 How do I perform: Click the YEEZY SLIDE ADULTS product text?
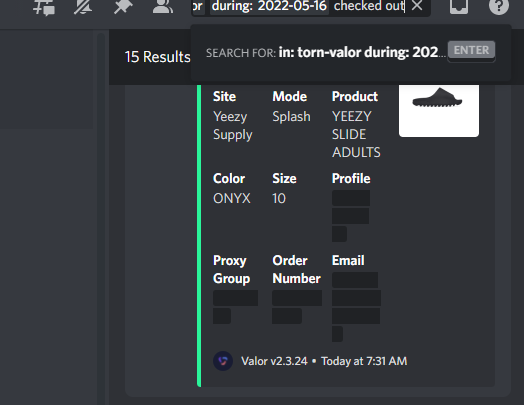[x=356, y=134]
